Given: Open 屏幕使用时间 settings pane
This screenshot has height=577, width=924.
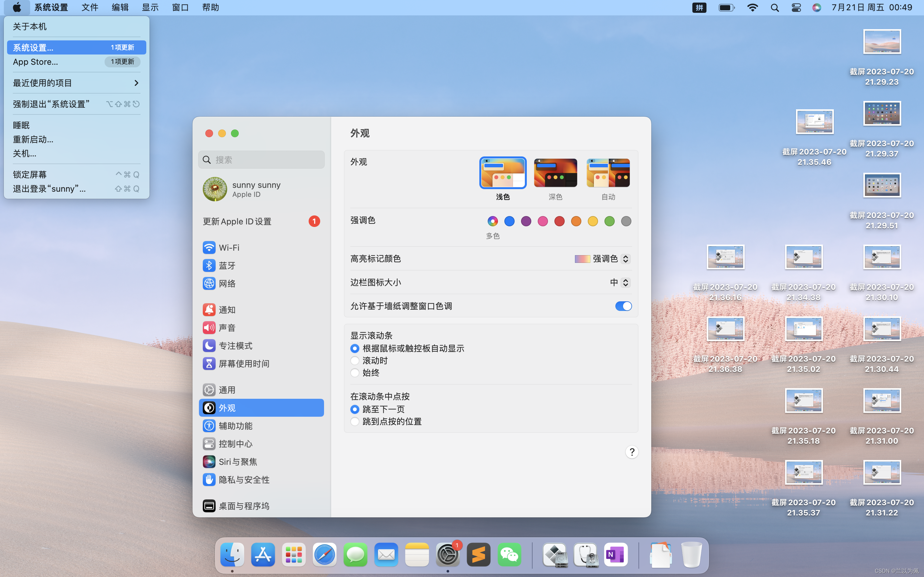Looking at the screenshot, I should pyautogui.click(x=244, y=364).
